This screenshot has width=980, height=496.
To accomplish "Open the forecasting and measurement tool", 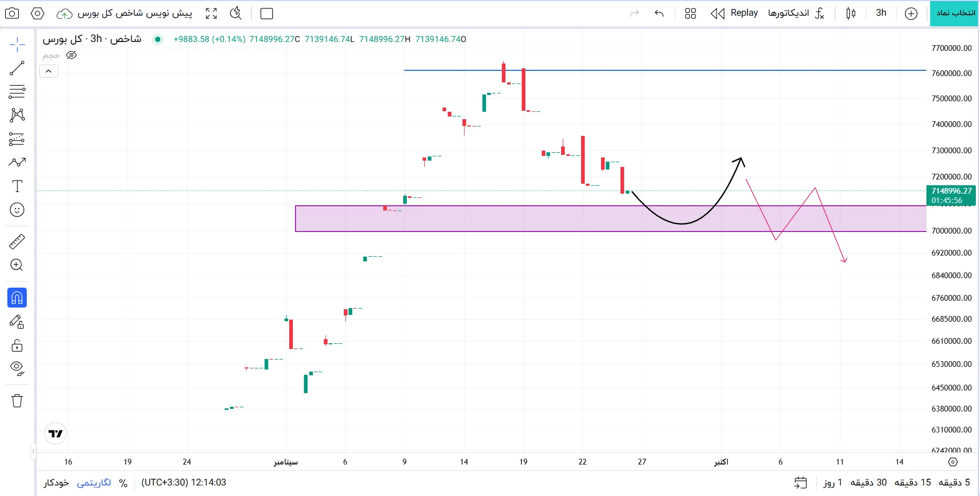I will 17,139.
